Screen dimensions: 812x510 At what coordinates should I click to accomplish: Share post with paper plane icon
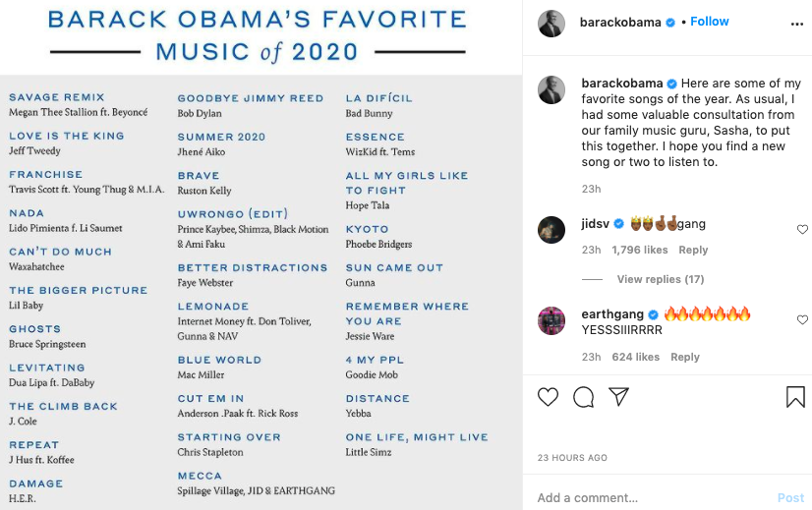tap(619, 397)
